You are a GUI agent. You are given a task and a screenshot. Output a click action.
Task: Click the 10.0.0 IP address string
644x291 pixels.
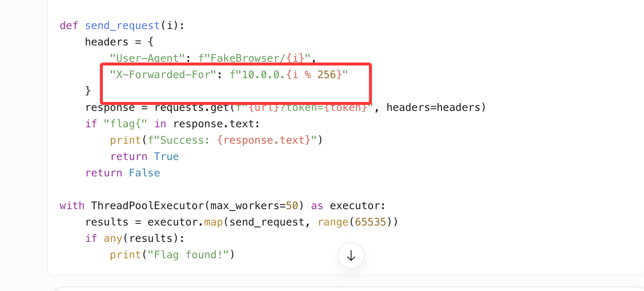(x=261, y=75)
